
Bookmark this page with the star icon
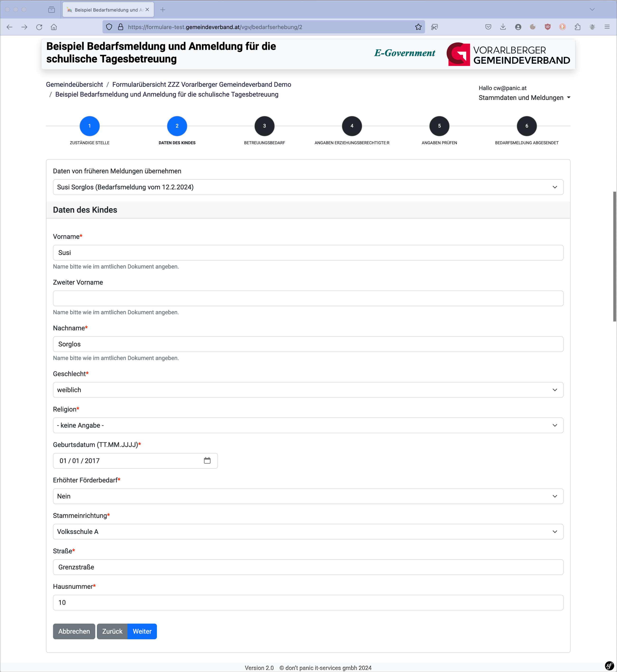coord(418,27)
